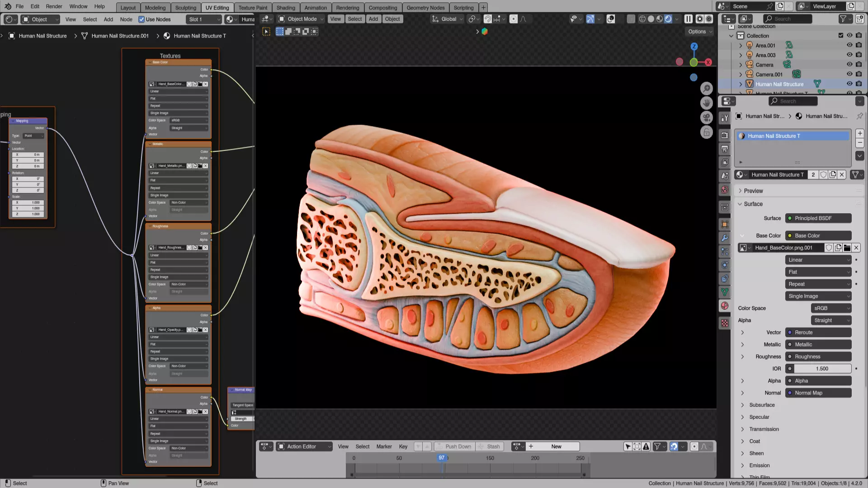This screenshot has width=868, height=488.
Task: Switch to the Shading workspace tab
Action: [x=286, y=8]
